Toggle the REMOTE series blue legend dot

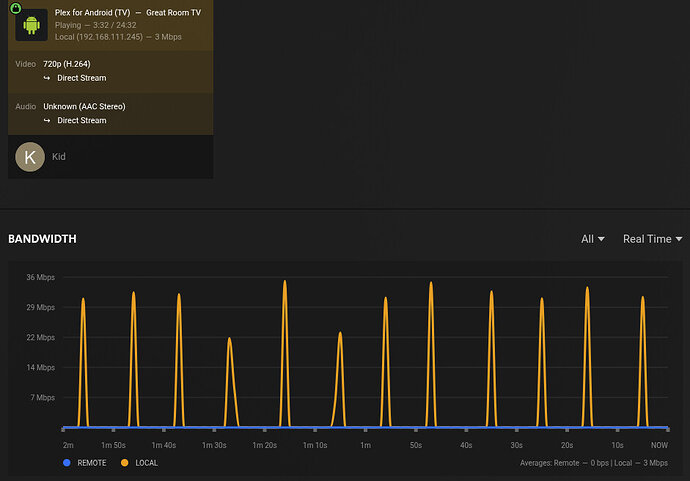(67, 463)
